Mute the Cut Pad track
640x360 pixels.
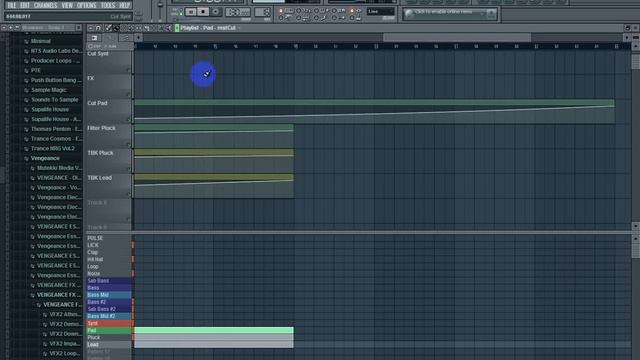(128, 120)
